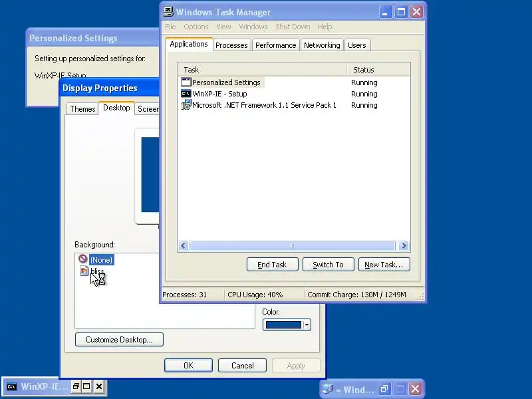Click the bliss wallpaper file icon

pyautogui.click(x=84, y=271)
